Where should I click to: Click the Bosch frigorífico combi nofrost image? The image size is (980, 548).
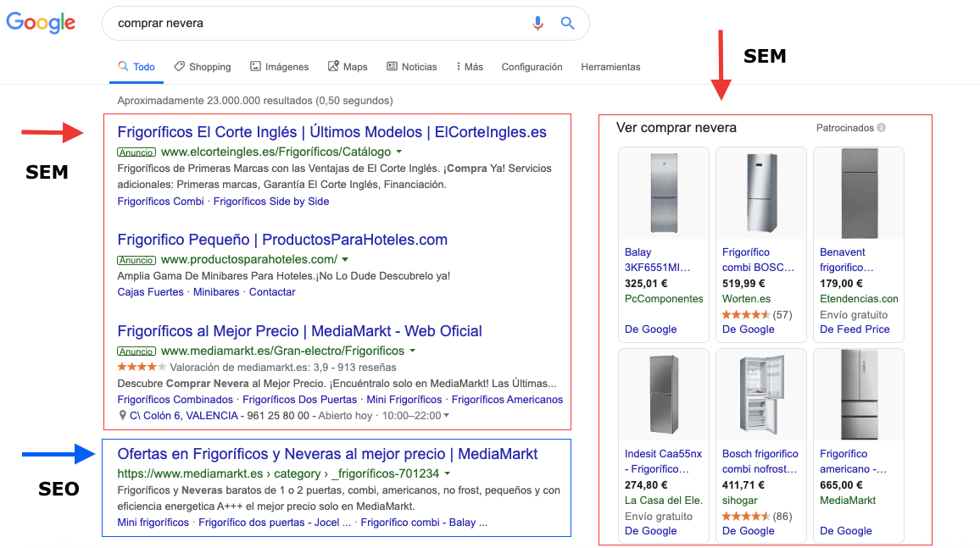[761, 395]
